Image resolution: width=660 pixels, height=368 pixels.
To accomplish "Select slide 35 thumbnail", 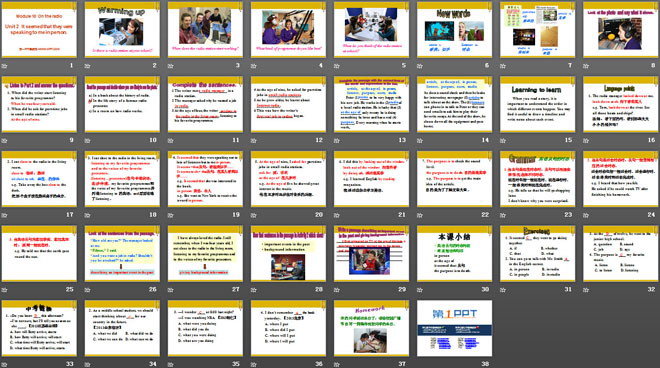I will tap(205, 328).
